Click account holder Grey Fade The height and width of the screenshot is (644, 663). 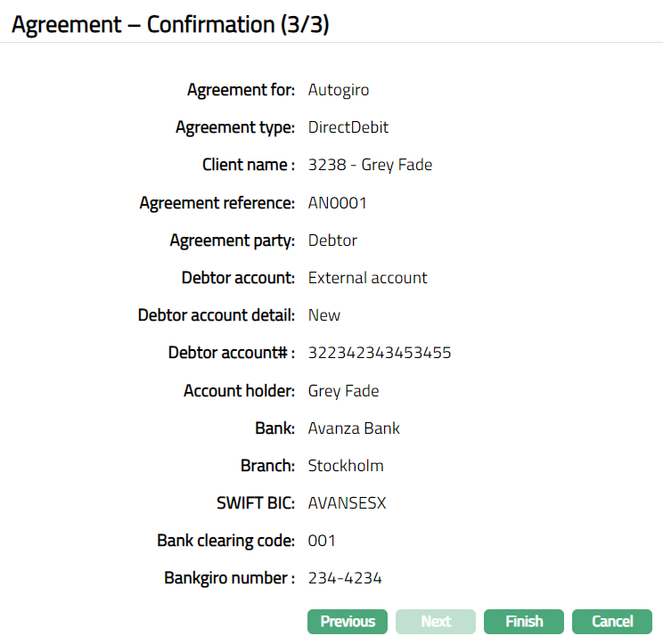click(343, 391)
